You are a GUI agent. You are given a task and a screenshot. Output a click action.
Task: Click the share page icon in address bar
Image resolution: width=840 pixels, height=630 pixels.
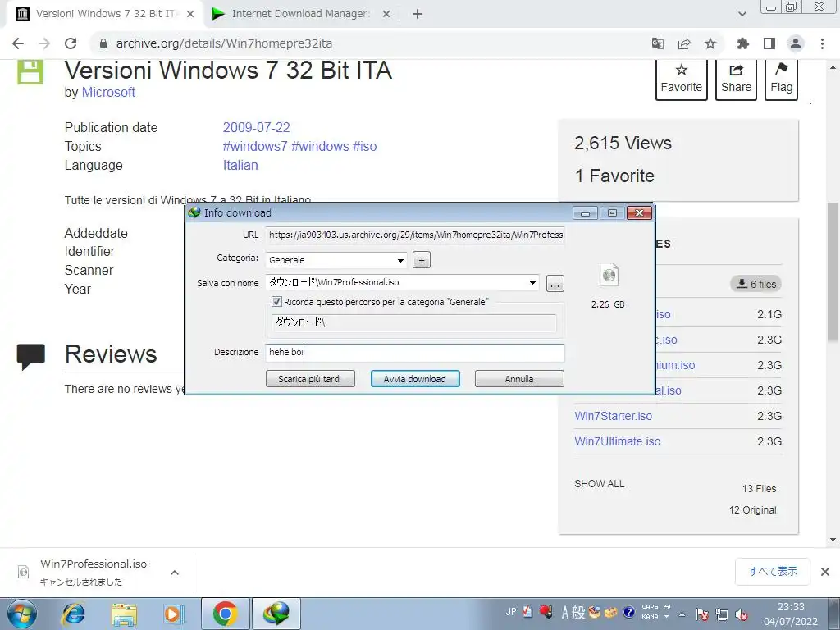coord(684,43)
